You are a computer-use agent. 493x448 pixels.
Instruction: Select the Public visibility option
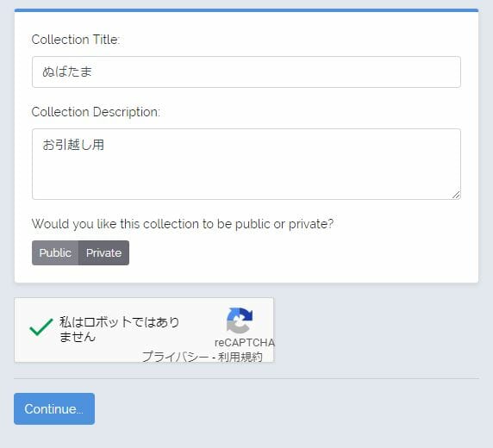55,252
